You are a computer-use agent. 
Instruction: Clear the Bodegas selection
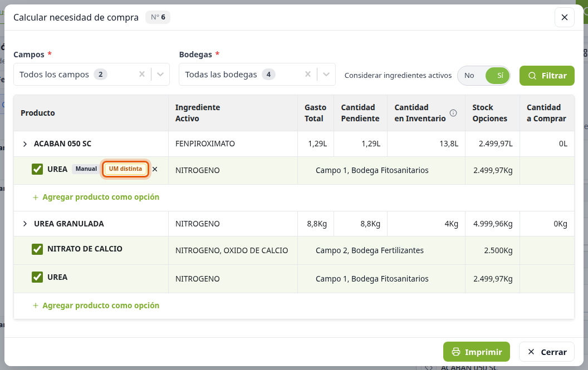tap(307, 74)
